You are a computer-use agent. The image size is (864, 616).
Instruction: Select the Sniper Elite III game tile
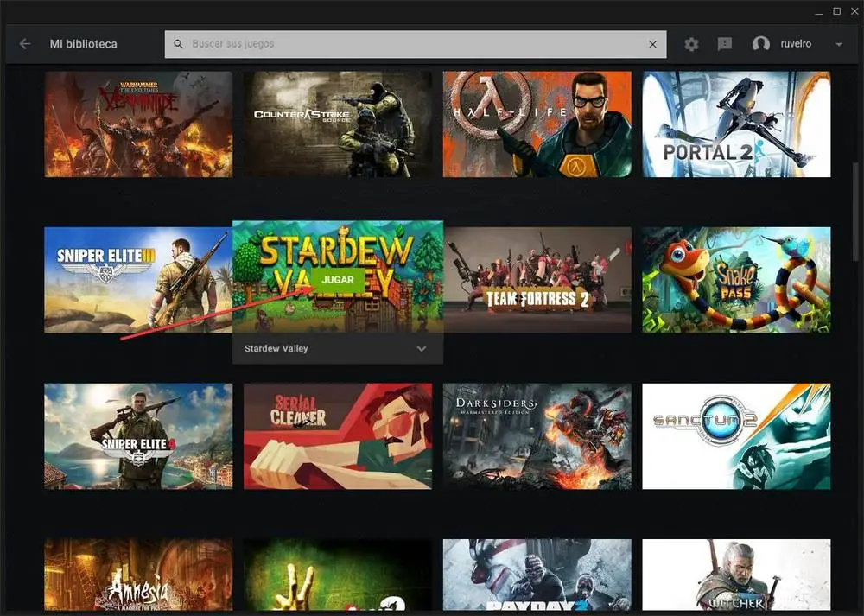click(x=138, y=280)
